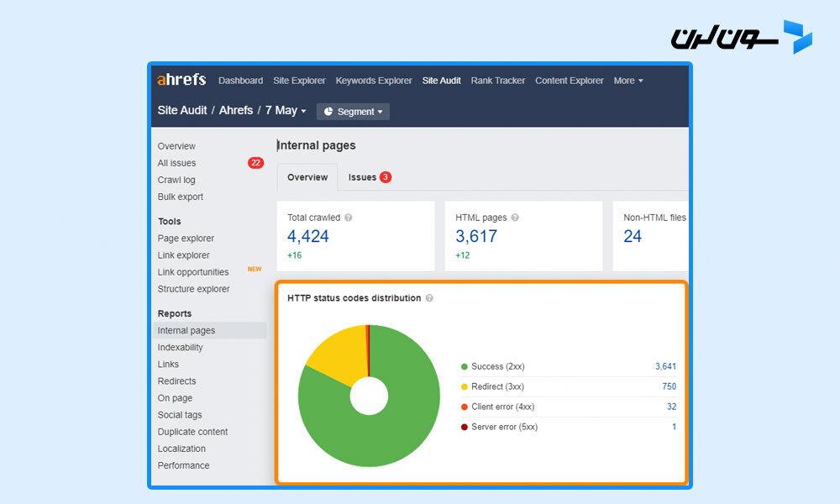Open the Indexability report
The image size is (840, 504).
tap(180, 348)
